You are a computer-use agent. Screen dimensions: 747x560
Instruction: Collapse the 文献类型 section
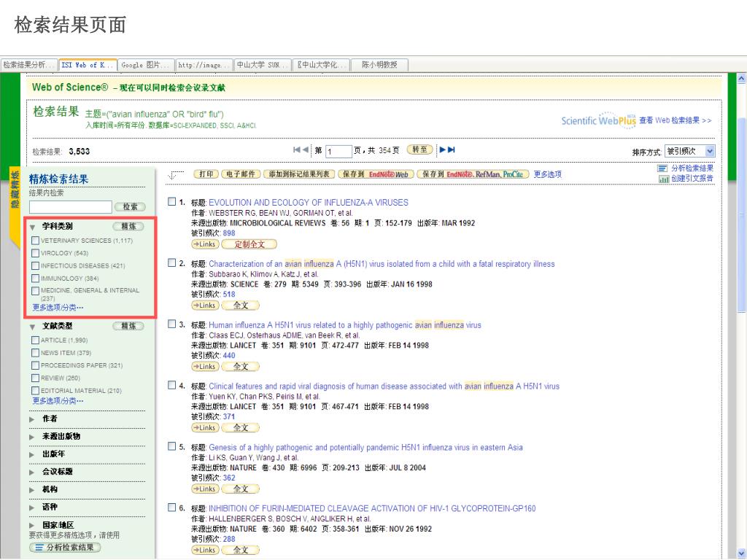(x=32, y=327)
